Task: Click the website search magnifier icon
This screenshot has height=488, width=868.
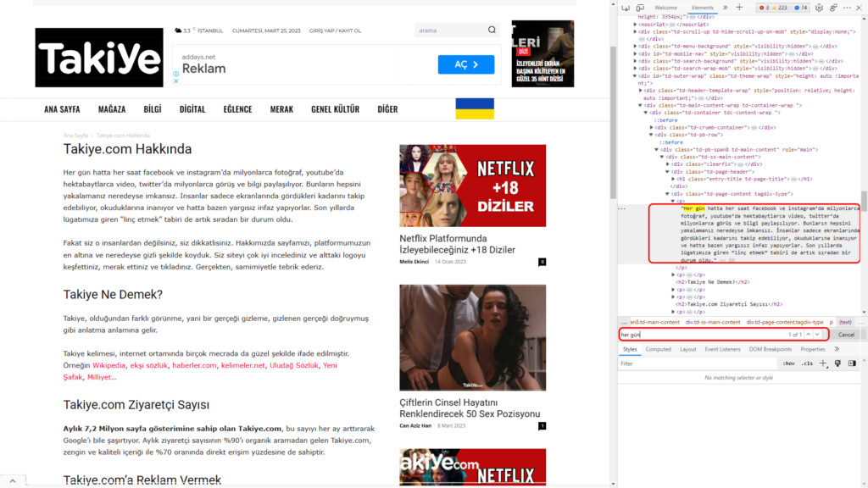Action: (x=492, y=30)
